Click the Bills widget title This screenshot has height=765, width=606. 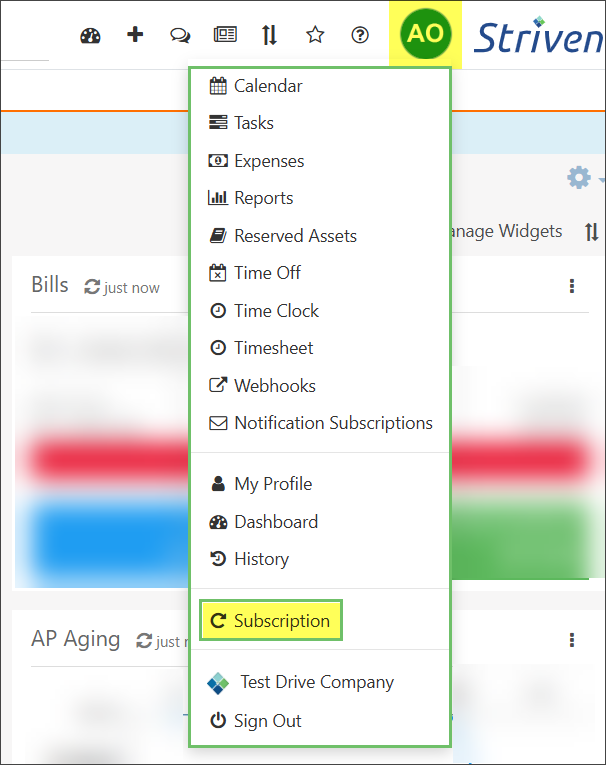(x=50, y=285)
